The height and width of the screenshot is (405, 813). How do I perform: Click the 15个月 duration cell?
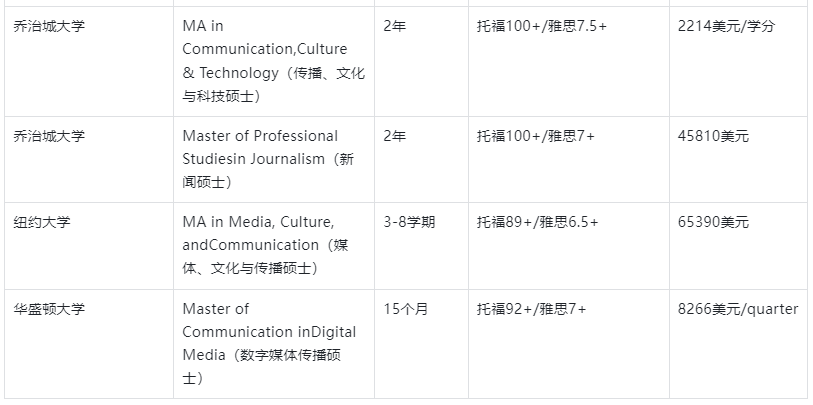[406, 309]
